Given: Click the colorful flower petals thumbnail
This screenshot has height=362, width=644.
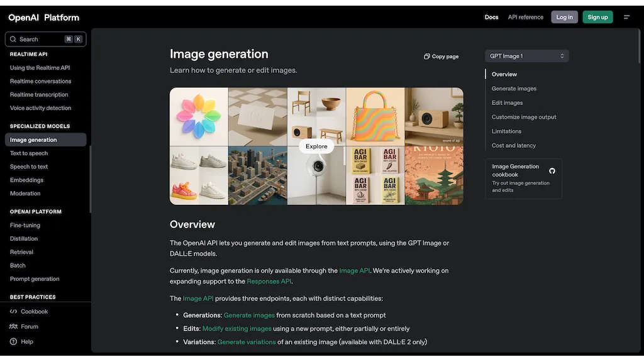Looking at the screenshot, I should point(199,116).
